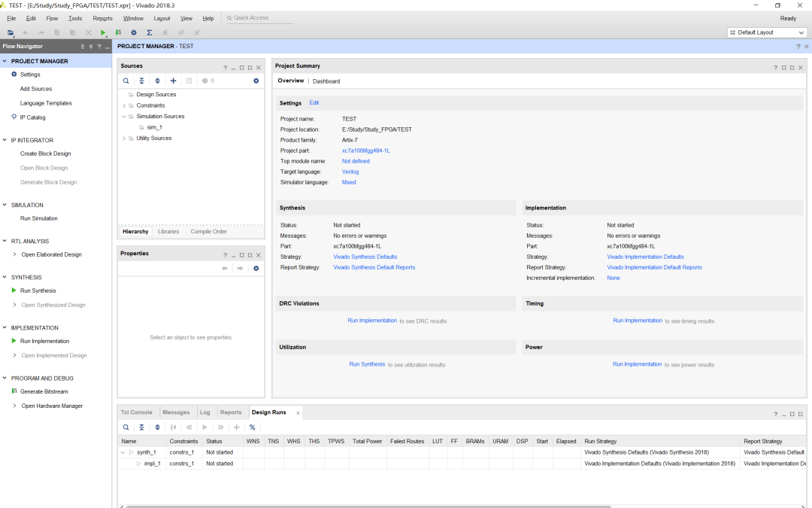Close the Design Runs tab
Screen dimensions: 812x508
click(x=298, y=413)
